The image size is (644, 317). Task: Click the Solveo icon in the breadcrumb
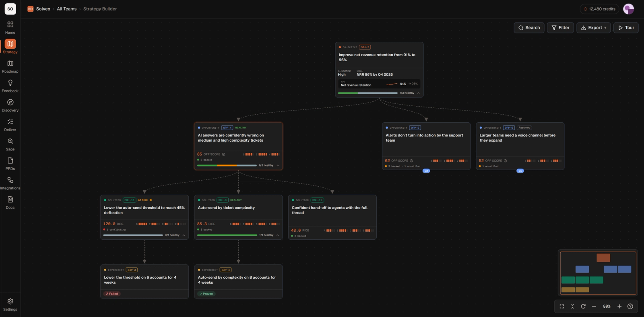pyautogui.click(x=30, y=9)
